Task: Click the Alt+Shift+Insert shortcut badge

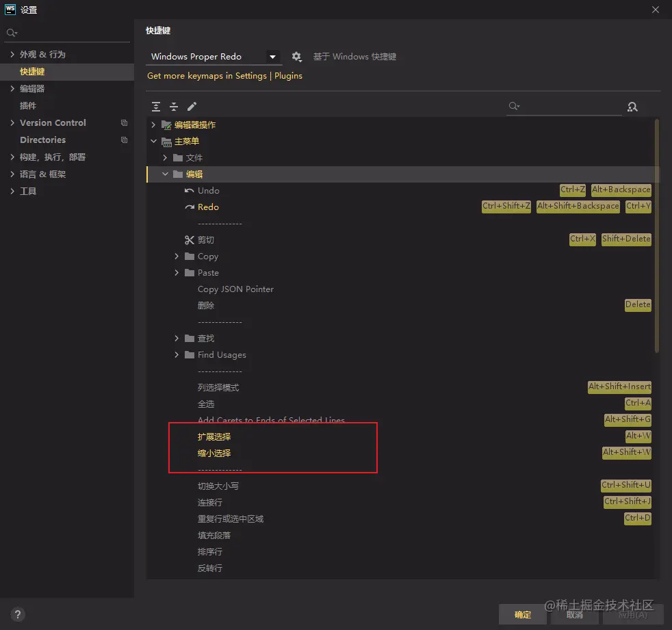Action: 619,386
